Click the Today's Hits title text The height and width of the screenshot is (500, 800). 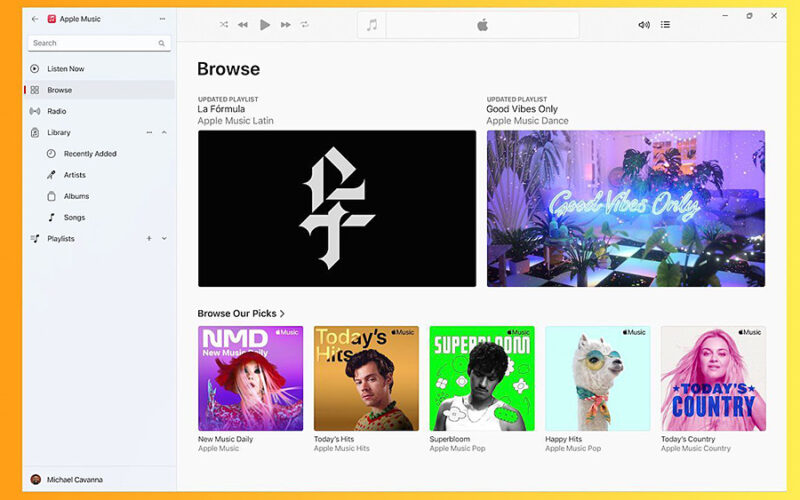point(334,439)
